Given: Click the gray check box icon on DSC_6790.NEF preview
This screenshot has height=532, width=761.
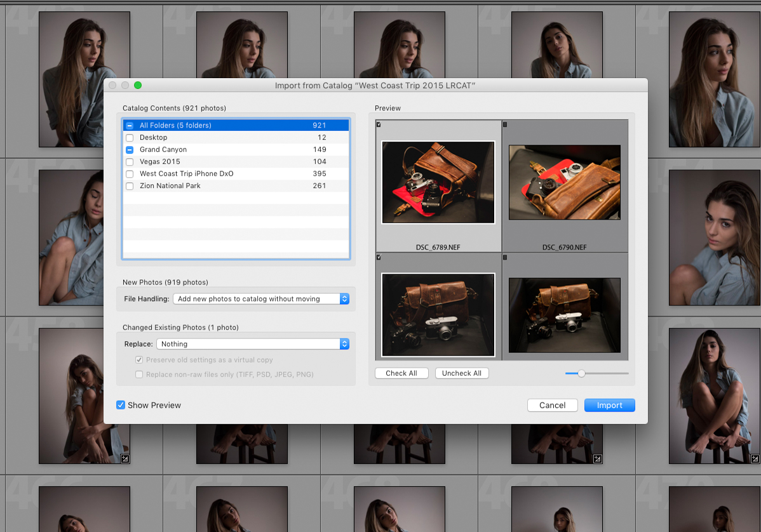Looking at the screenshot, I should (505, 124).
